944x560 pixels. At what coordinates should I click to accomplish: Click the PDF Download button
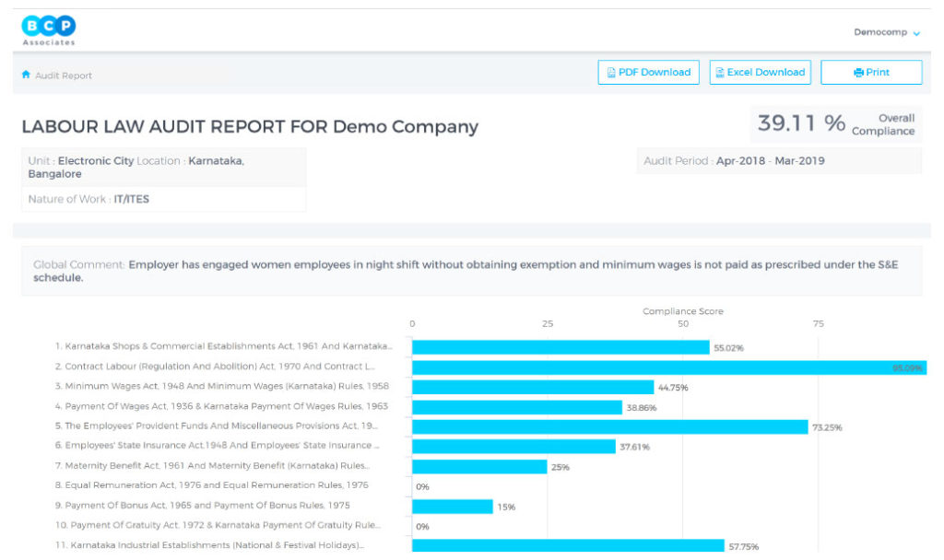click(648, 72)
